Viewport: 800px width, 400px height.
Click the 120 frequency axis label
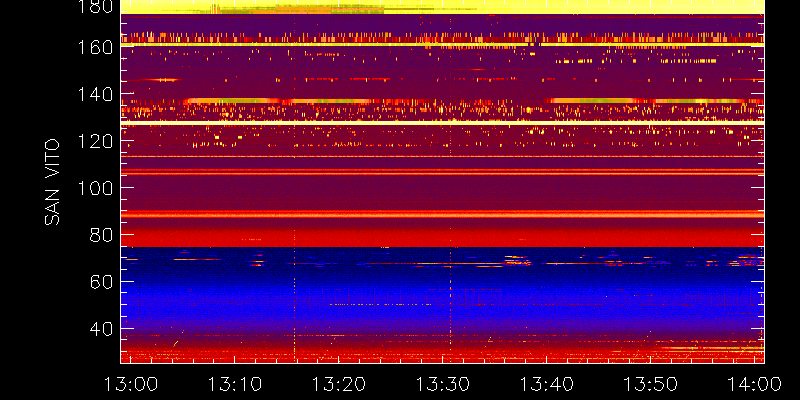(95, 141)
